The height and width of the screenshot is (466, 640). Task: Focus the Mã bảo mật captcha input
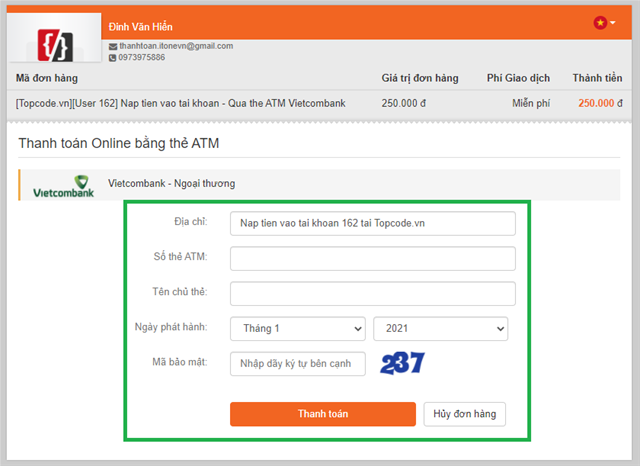coord(298,364)
